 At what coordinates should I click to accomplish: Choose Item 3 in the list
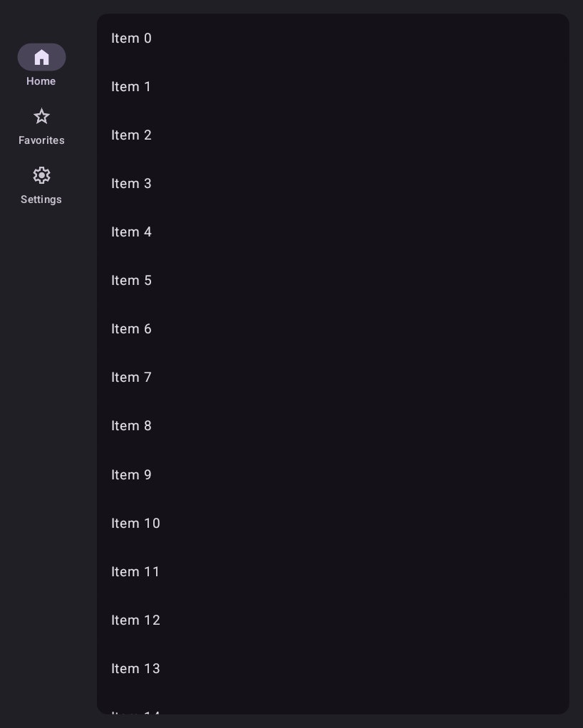point(131,184)
